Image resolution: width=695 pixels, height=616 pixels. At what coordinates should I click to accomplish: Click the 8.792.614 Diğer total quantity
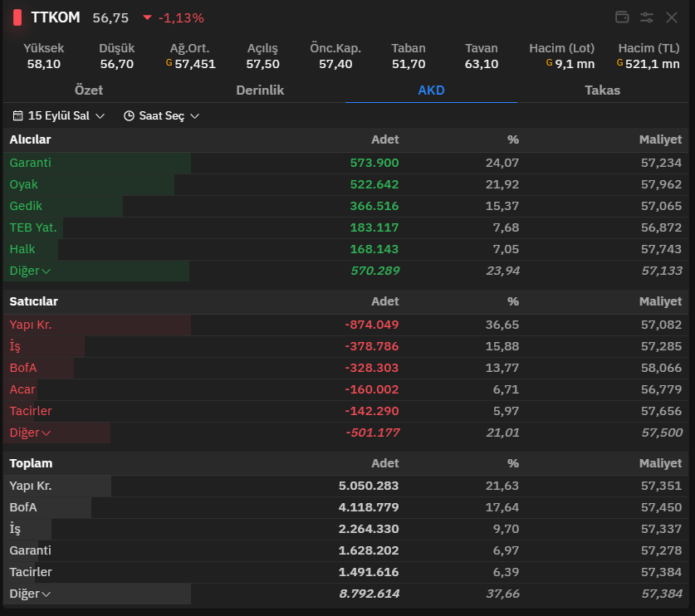(x=370, y=594)
